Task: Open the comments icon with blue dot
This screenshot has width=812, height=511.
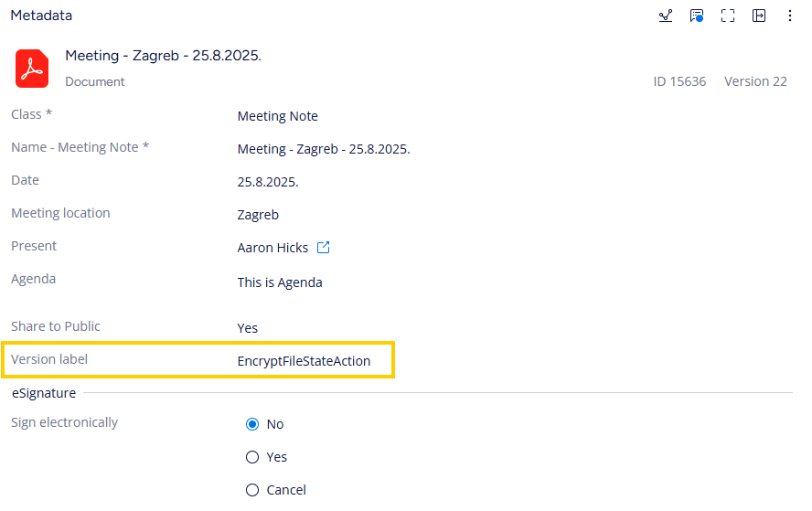Action: (697, 16)
